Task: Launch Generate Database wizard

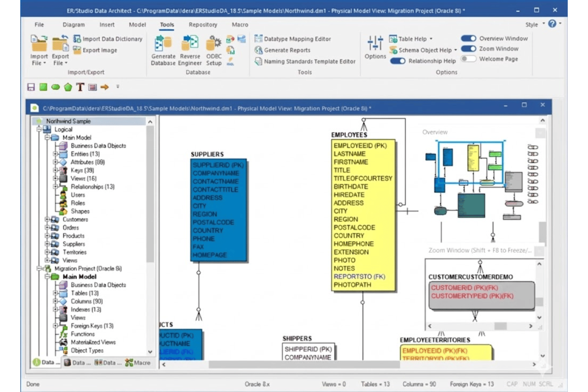Action: click(x=163, y=50)
